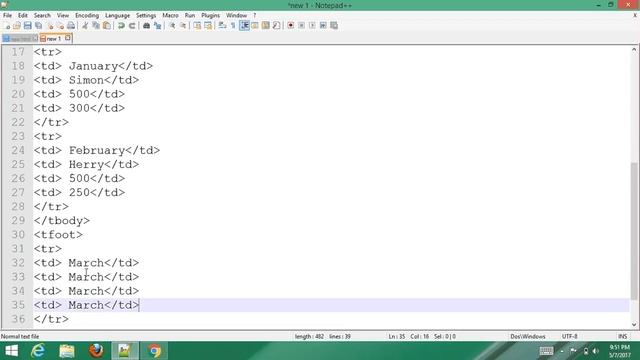Image resolution: width=640 pixels, height=360 pixels.
Task: Open the View menu
Action: (x=62, y=15)
